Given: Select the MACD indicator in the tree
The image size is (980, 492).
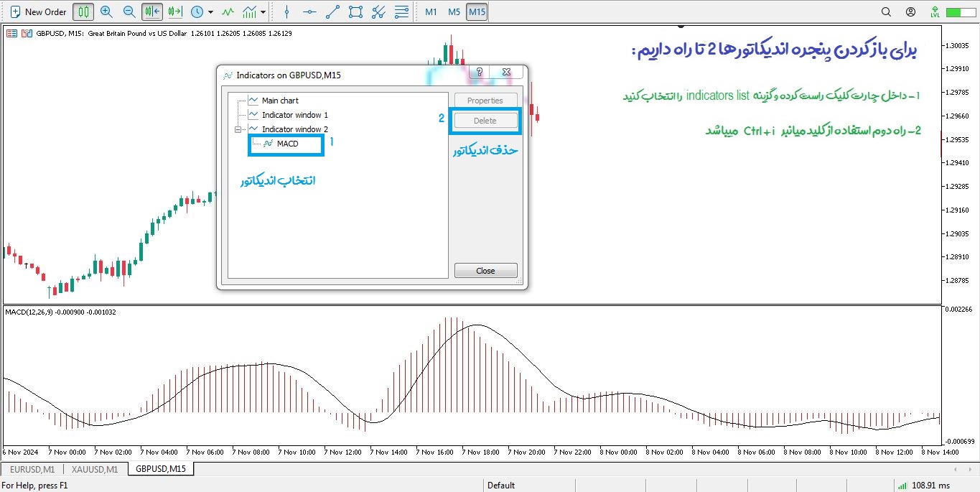Looking at the screenshot, I should 287,144.
